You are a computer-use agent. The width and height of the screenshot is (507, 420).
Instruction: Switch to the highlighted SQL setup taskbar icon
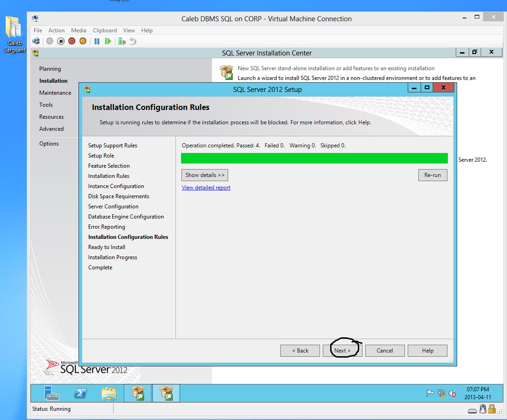(166, 393)
